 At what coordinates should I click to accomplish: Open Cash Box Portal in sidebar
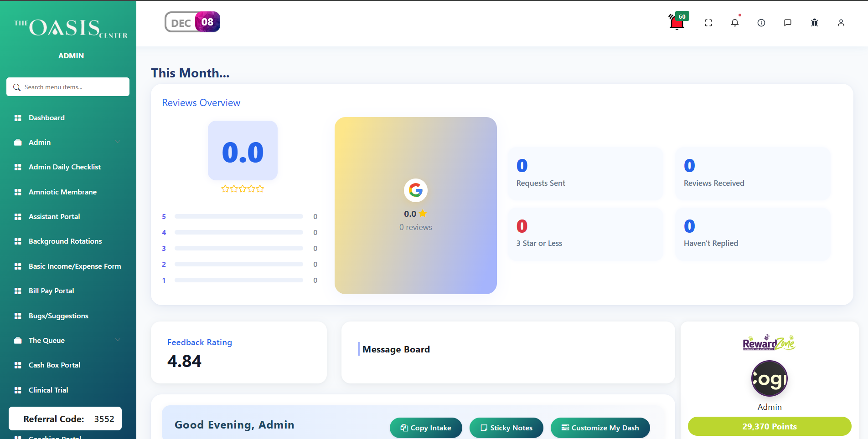(x=54, y=365)
